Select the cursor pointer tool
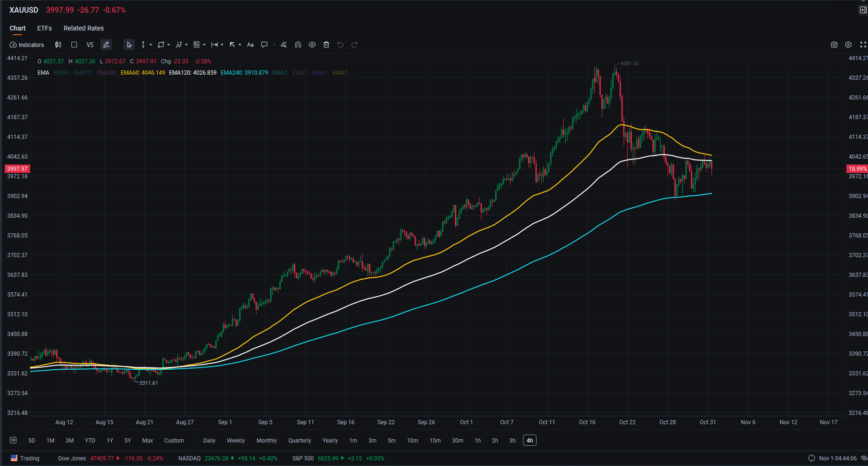This screenshot has width=868, height=466. (x=129, y=45)
